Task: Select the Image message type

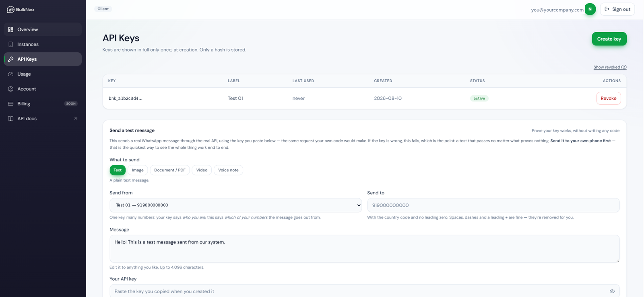Action: [x=138, y=170]
